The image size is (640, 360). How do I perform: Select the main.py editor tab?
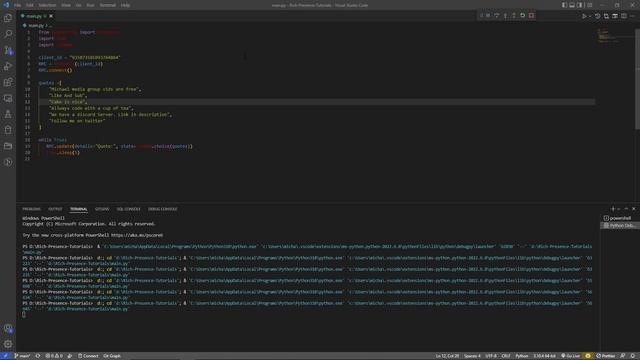(x=36, y=16)
